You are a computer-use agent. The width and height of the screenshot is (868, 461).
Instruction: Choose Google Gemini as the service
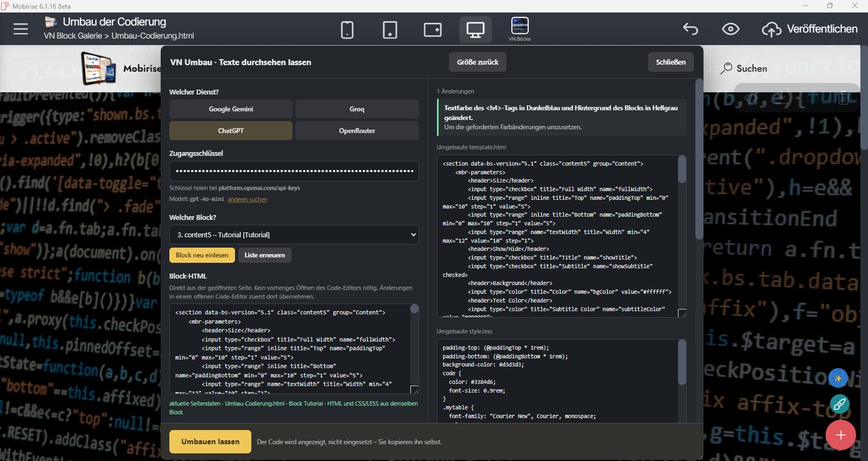(231, 109)
